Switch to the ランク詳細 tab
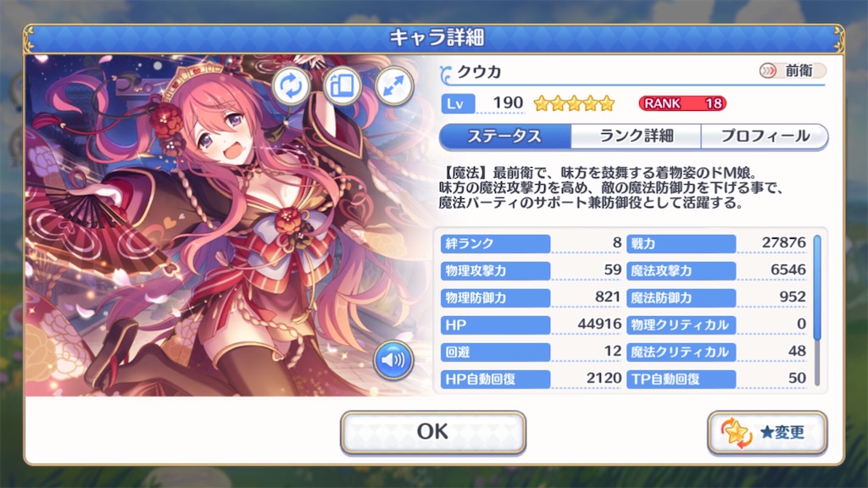This screenshot has width=868, height=488. point(636,136)
